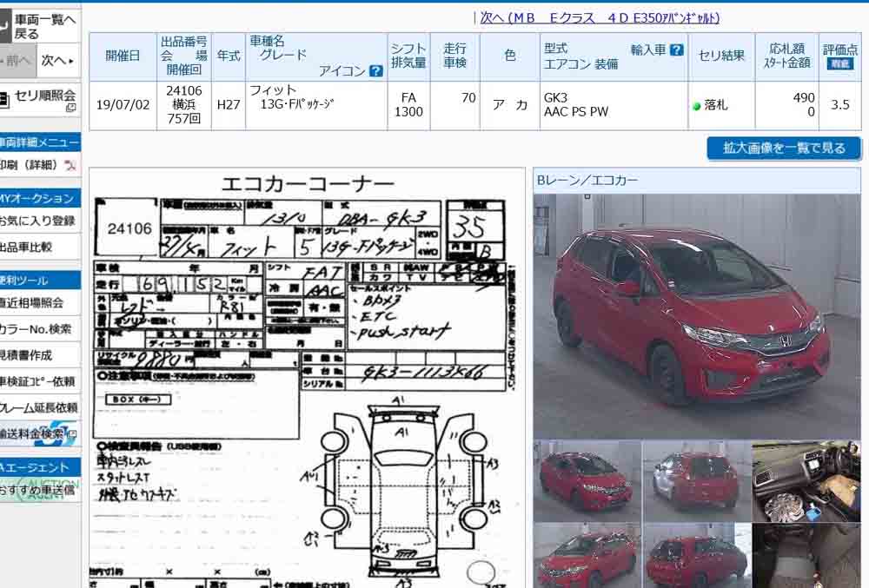Viewport: 869px width, 588px height.
Task: Select お気に入り登録 in MYオークション menu
Action: point(36,221)
